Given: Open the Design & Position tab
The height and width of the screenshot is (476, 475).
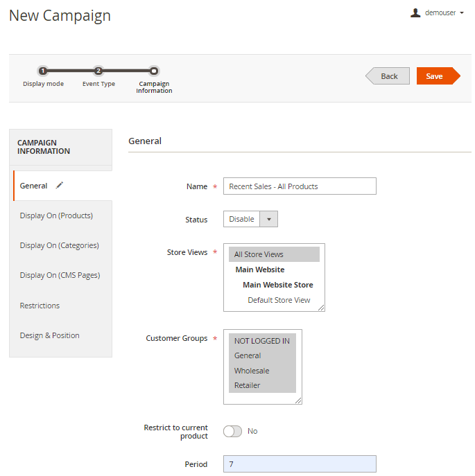Looking at the screenshot, I should tap(49, 335).
